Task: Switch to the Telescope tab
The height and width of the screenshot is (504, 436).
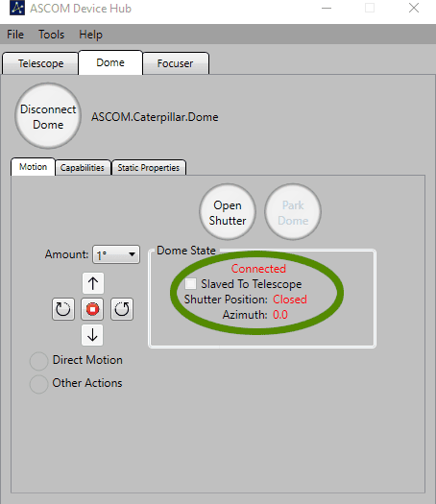Action: (40, 63)
